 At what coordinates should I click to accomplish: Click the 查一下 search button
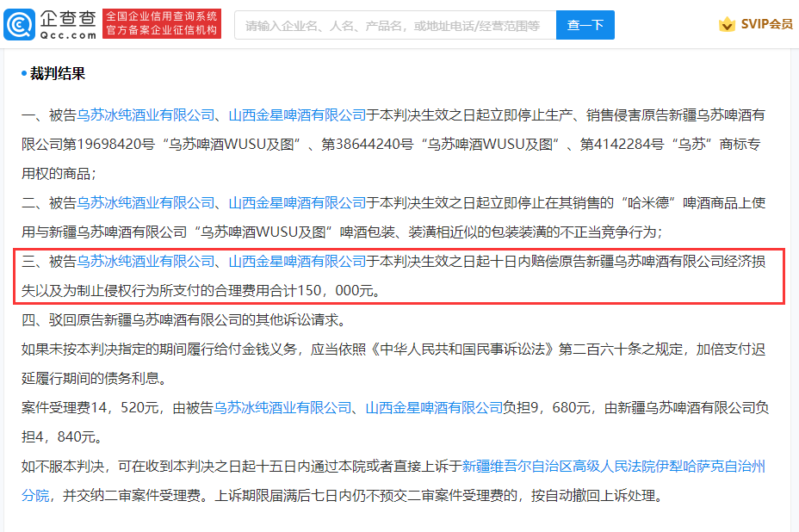[585, 25]
